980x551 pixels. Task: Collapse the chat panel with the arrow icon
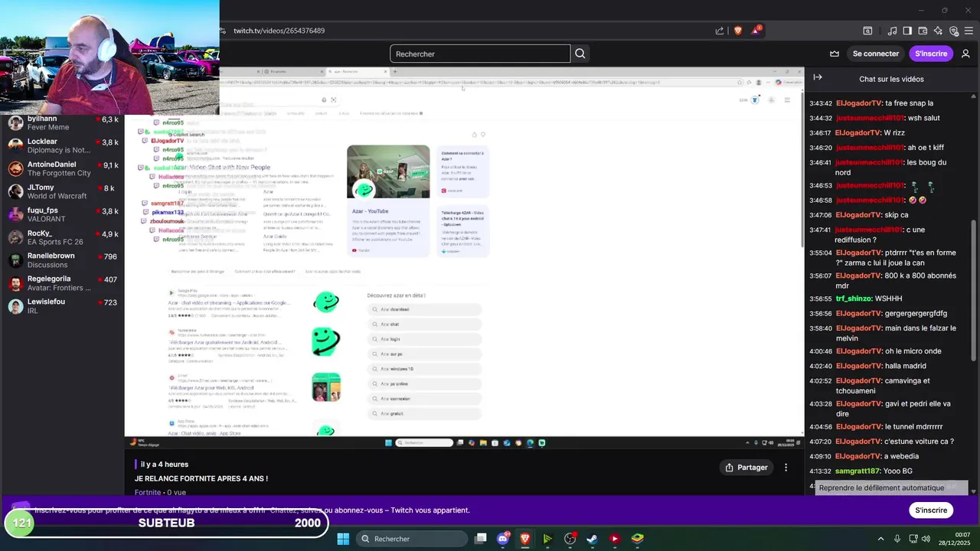pos(818,77)
